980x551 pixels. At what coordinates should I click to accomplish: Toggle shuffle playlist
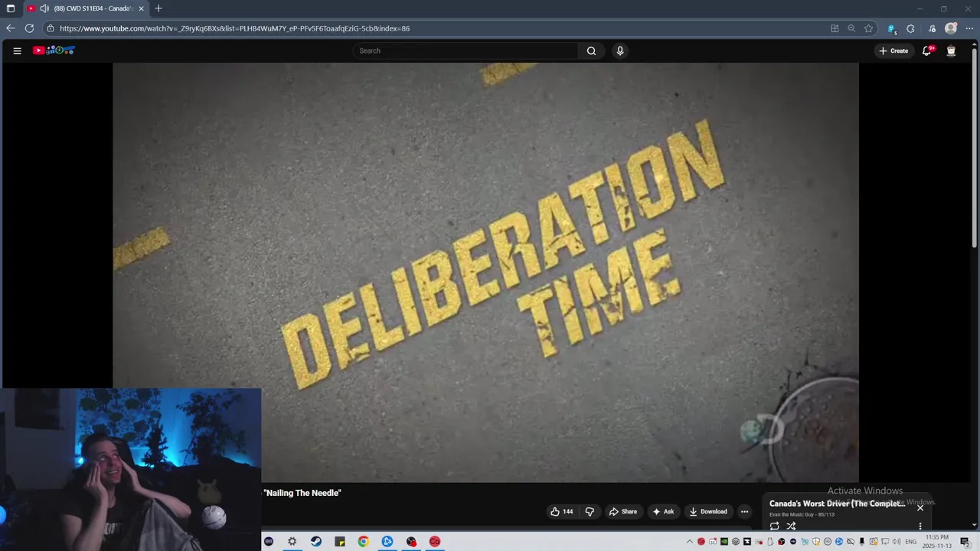click(x=791, y=526)
